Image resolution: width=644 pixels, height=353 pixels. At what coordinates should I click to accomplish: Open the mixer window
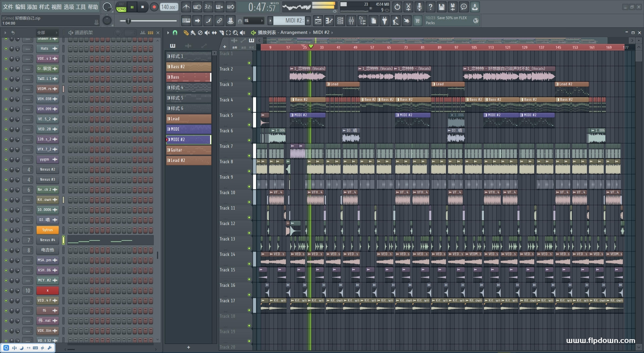click(x=351, y=21)
